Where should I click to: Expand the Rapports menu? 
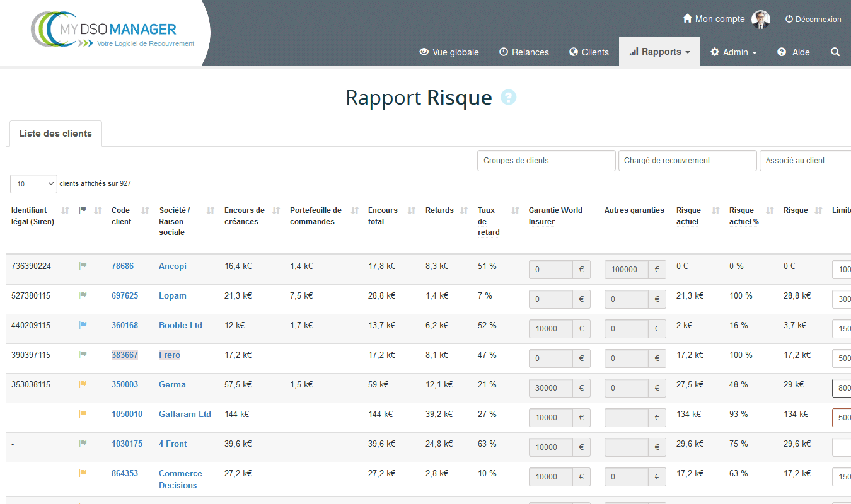tap(659, 52)
